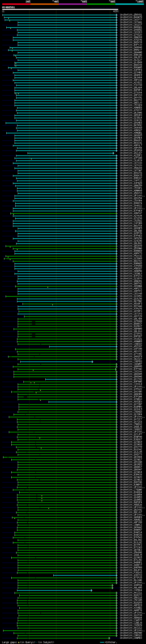146x644 pixels.
Task: Click the query end position 429
Action: [115, 11]
